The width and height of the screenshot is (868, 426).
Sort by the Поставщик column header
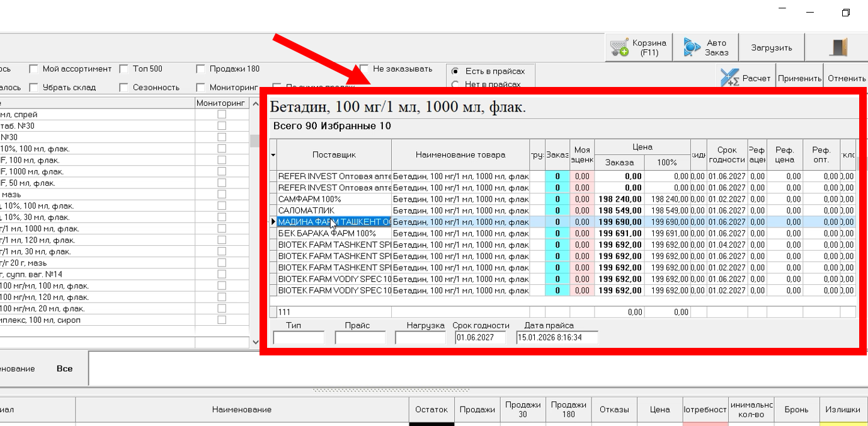tap(334, 155)
